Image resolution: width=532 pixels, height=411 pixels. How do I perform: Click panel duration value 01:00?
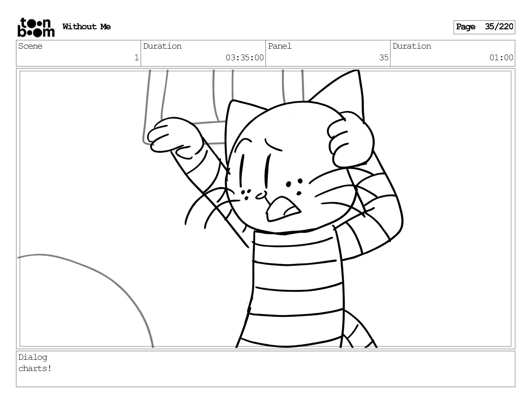[x=501, y=58]
